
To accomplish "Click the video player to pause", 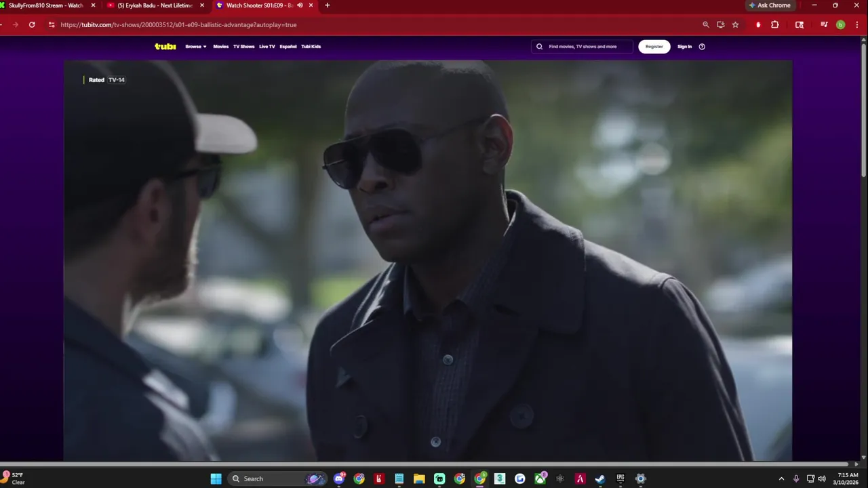I will click(x=428, y=261).
